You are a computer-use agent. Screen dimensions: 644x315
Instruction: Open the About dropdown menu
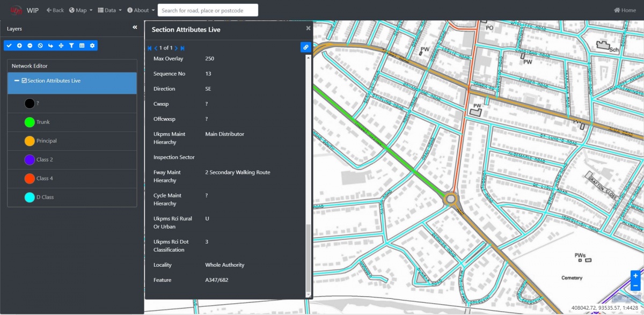pos(141,10)
